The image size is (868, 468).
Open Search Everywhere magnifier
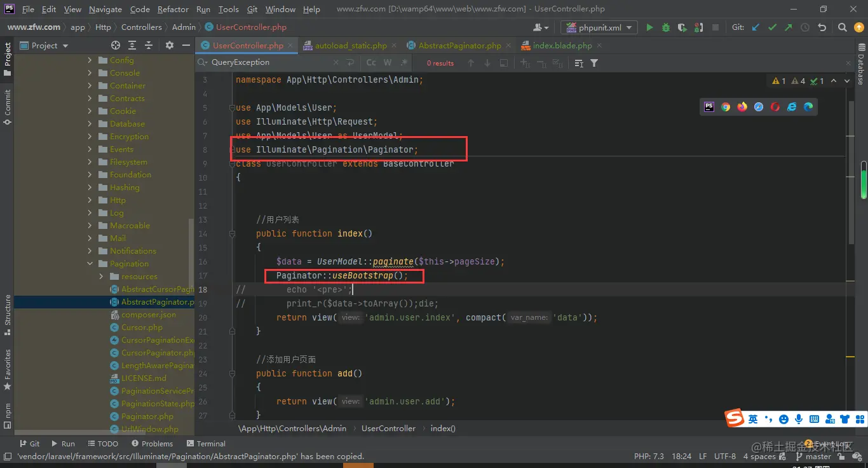pyautogui.click(x=842, y=27)
